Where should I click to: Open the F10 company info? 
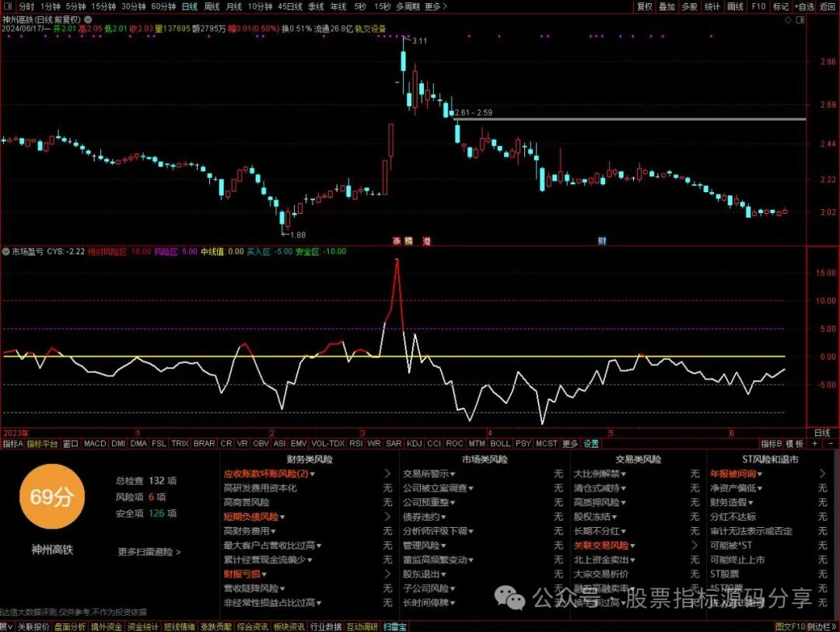(x=758, y=6)
